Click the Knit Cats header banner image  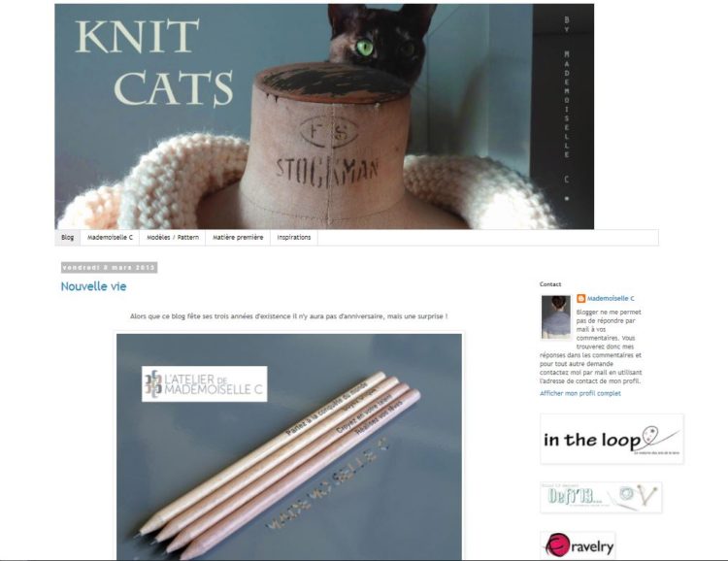pyautogui.click(x=324, y=116)
